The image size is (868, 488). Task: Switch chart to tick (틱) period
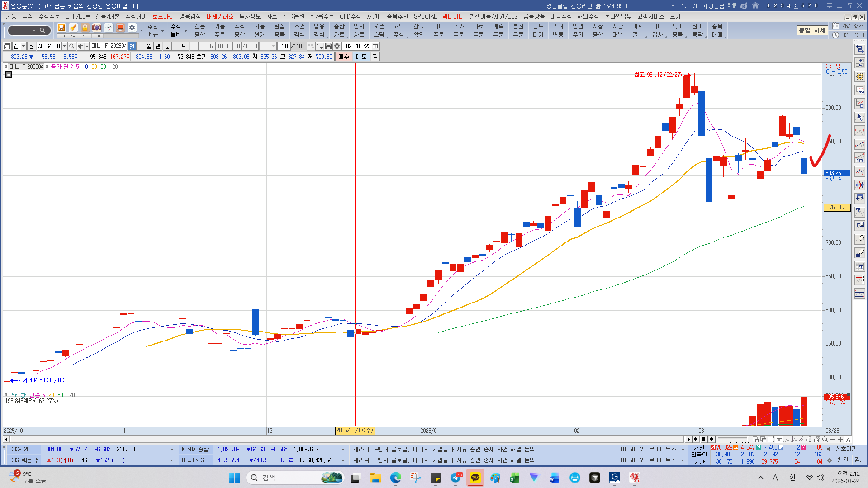click(x=185, y=46)
